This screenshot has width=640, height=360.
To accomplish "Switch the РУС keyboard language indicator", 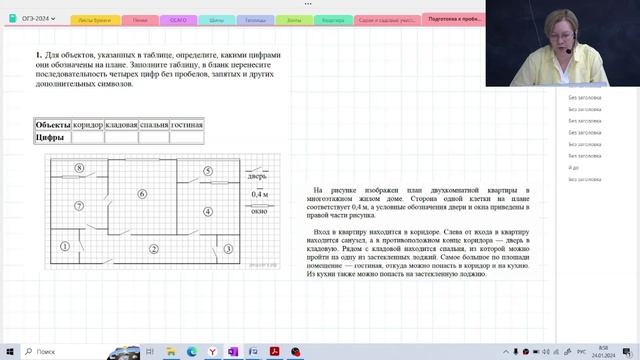I will click(581, 351).
